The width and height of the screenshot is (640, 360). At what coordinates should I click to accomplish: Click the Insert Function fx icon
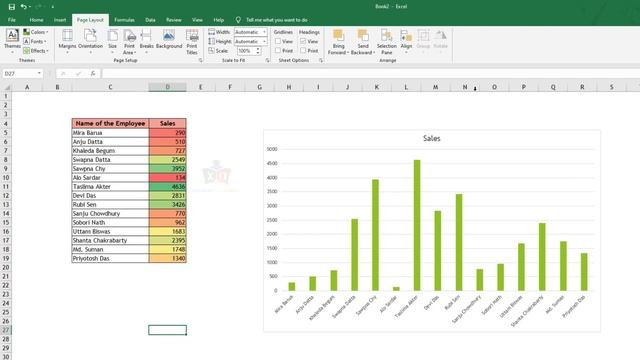tap(93, 73)
